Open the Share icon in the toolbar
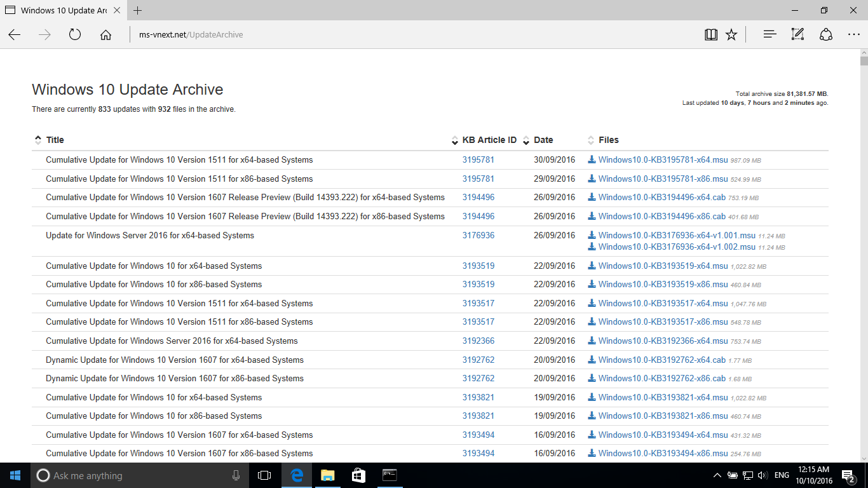This screenshot has width=868, height=488. tap(826, 35)
